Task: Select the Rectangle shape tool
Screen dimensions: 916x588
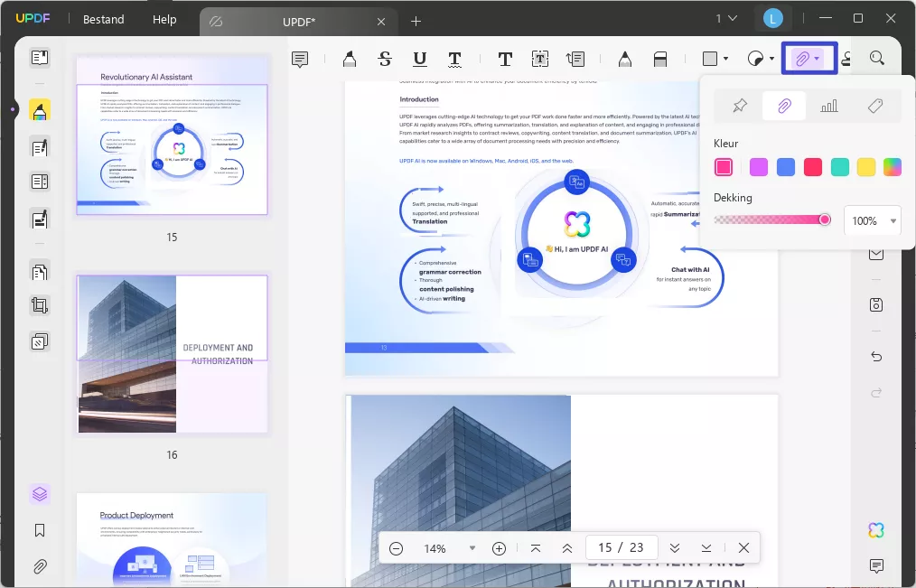Action: (x=710, y=59)
